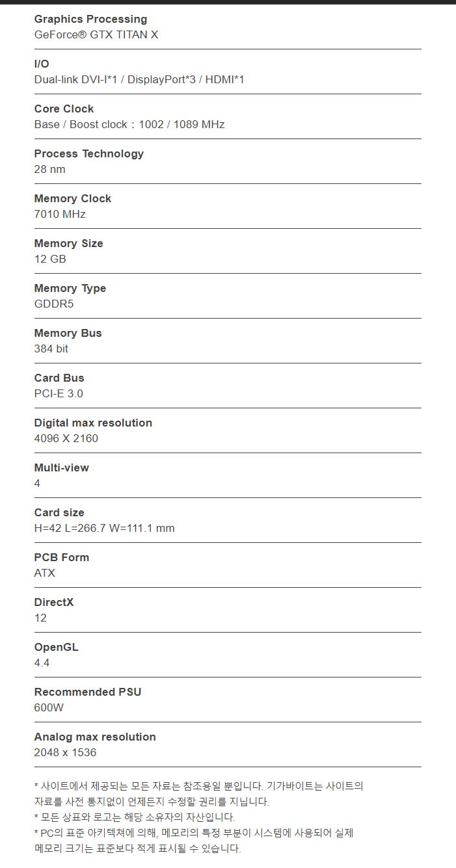
Task: Click the Analog max resolution heading
Action: [95, 737]
